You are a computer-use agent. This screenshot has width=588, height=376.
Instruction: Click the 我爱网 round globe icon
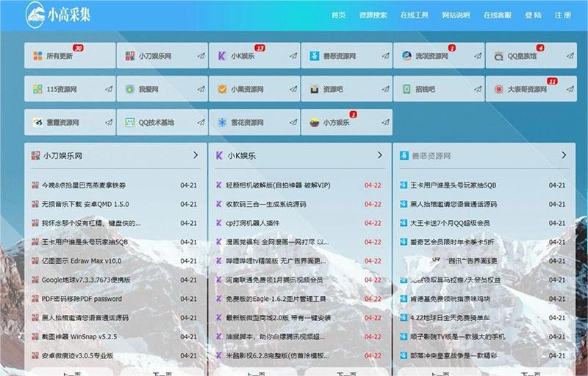point(129,90)
